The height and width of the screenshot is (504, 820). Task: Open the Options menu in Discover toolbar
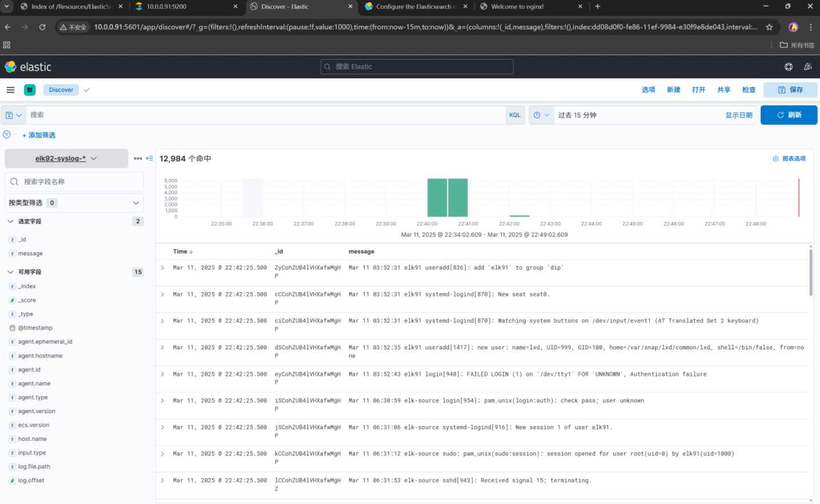tap(648, 90)
